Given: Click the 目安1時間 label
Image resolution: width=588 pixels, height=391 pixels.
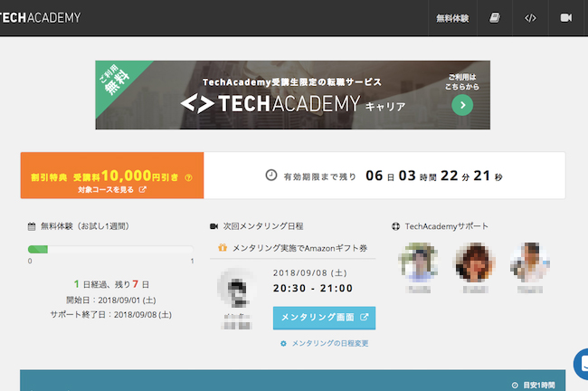Looking at the screenshot, I should 539,386.
